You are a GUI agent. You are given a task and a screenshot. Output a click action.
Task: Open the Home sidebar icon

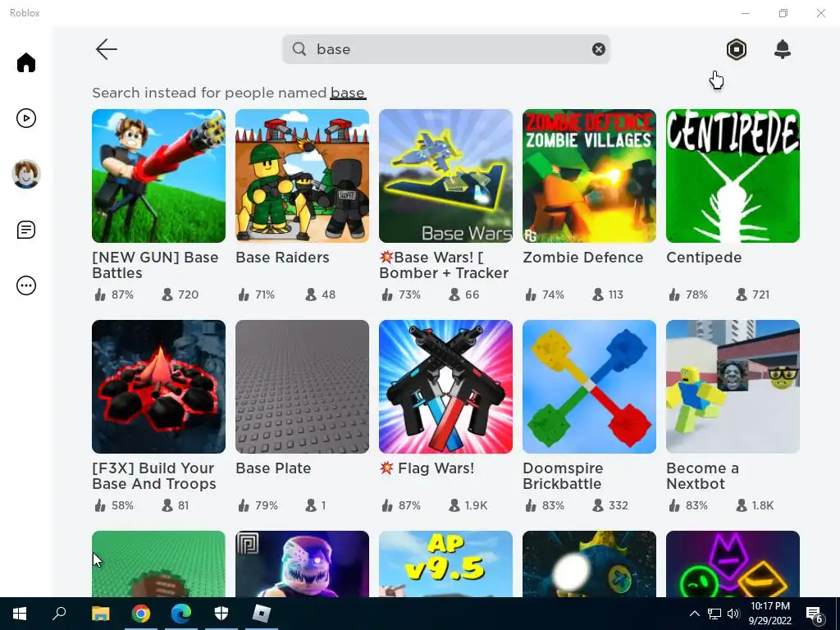(x=25, y=62)
